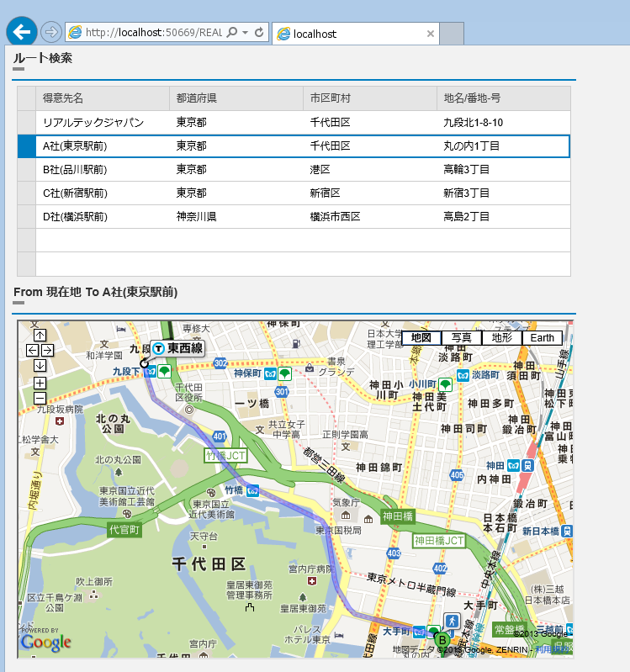
Task: Select the B社(品川駅前) customer cell
Action: click(x=103, y=170)
